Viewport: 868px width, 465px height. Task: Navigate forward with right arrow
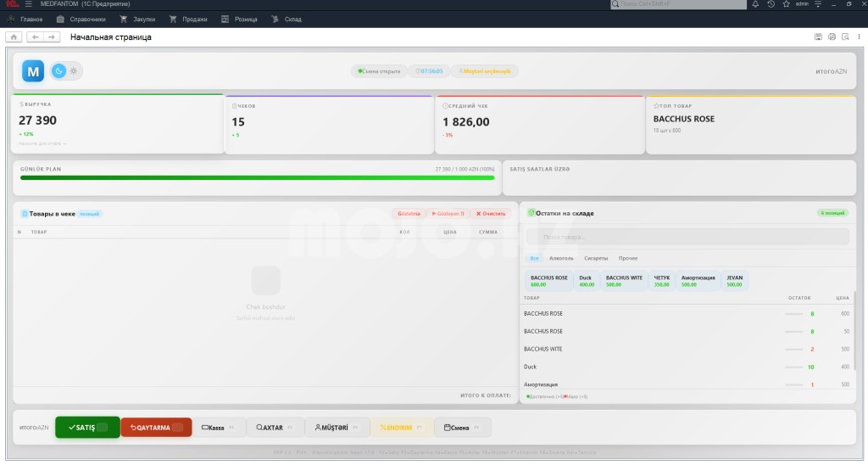click(52, 37)
